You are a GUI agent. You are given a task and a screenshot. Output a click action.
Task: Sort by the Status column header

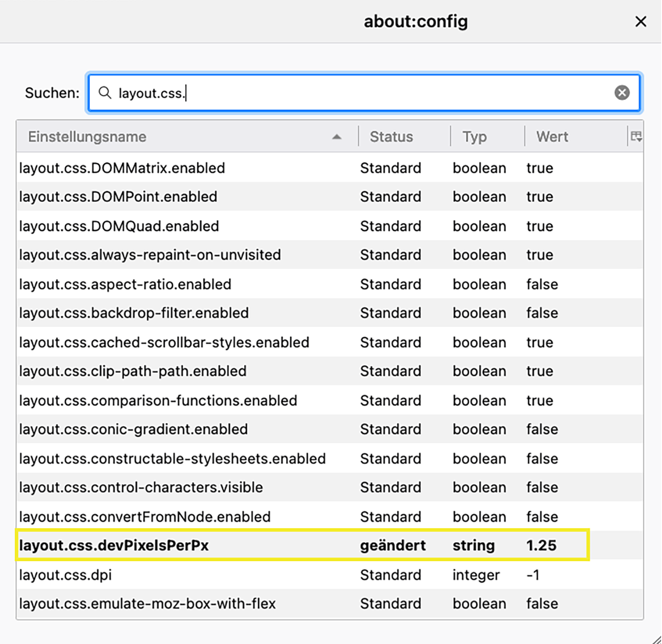(x=391, y=137)
